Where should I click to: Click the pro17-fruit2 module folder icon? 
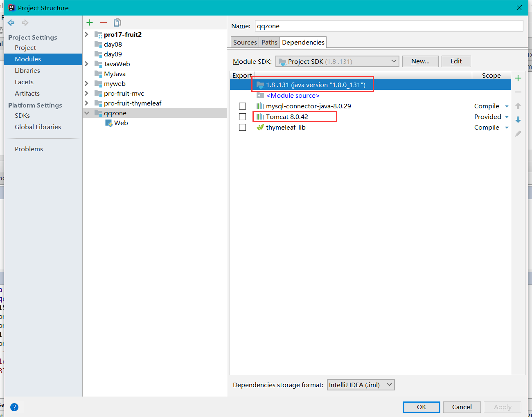click(98, 35)
